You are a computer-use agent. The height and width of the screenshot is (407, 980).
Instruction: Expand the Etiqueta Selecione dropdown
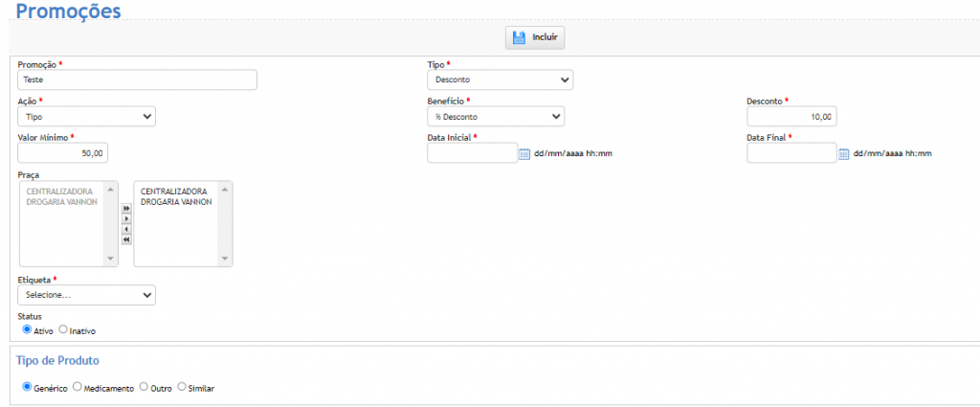tap(86, 295)
